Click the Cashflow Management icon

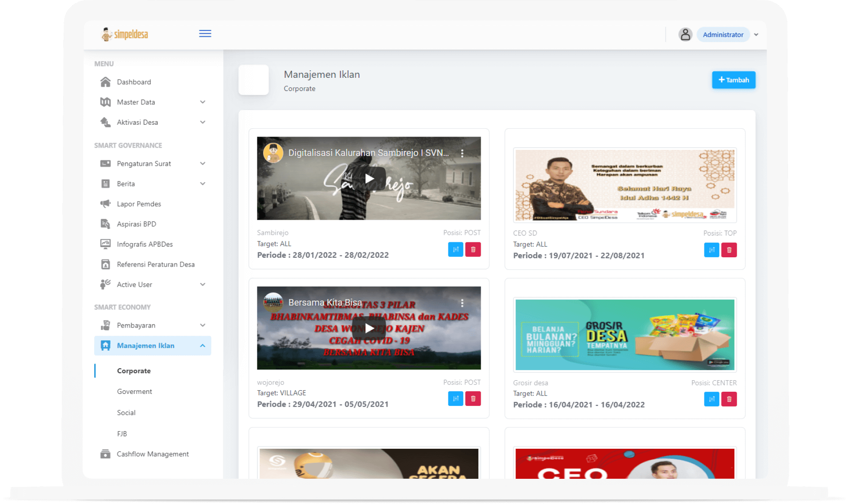coord(105,454)
